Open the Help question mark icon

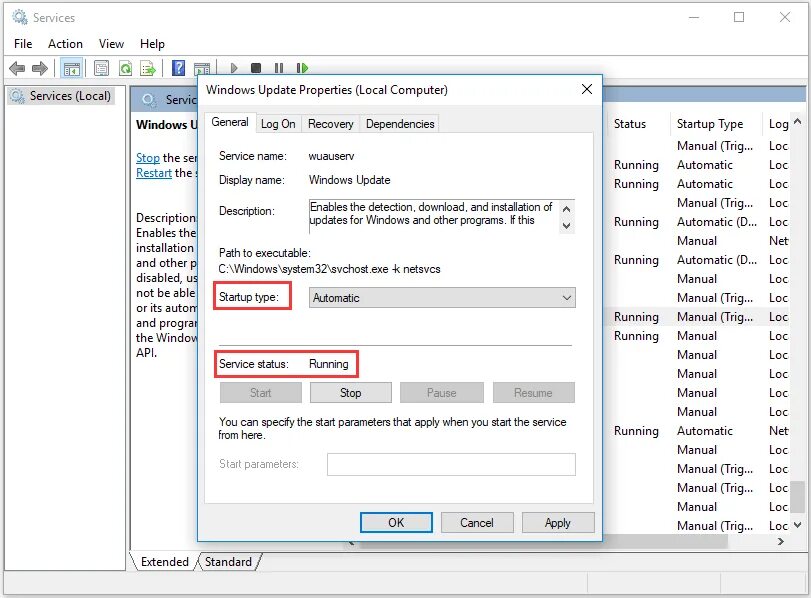pyautogui.click(x=178, y=68)
